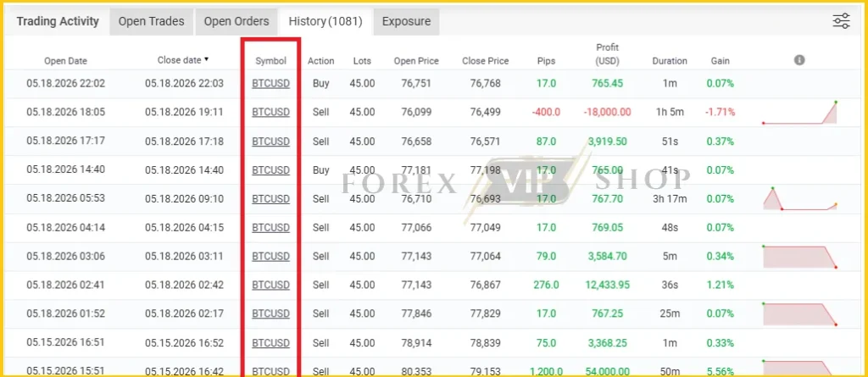The height and width of the screenshot is (377, 868).
Task: Sort by the Close Price column header
Action: 486,61
